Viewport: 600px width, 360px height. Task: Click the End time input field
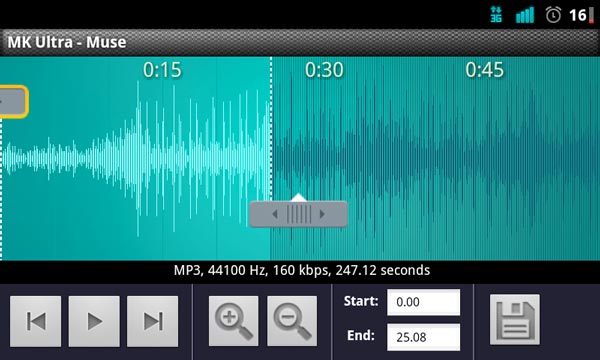point(424,337)
